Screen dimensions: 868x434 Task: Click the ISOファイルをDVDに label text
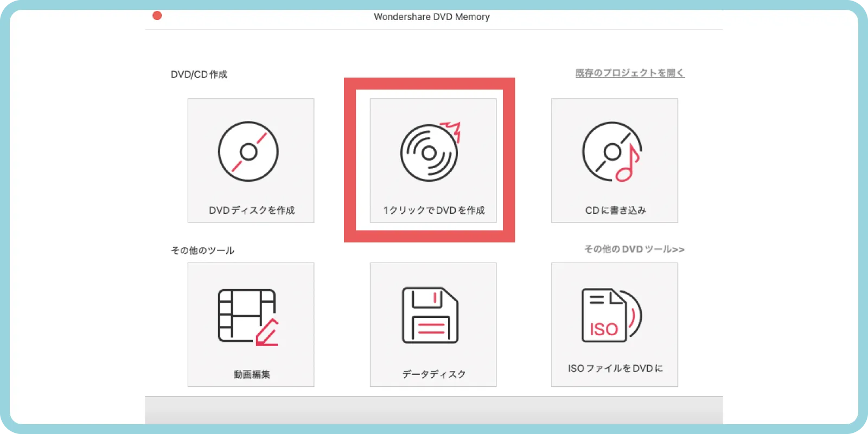615,368
